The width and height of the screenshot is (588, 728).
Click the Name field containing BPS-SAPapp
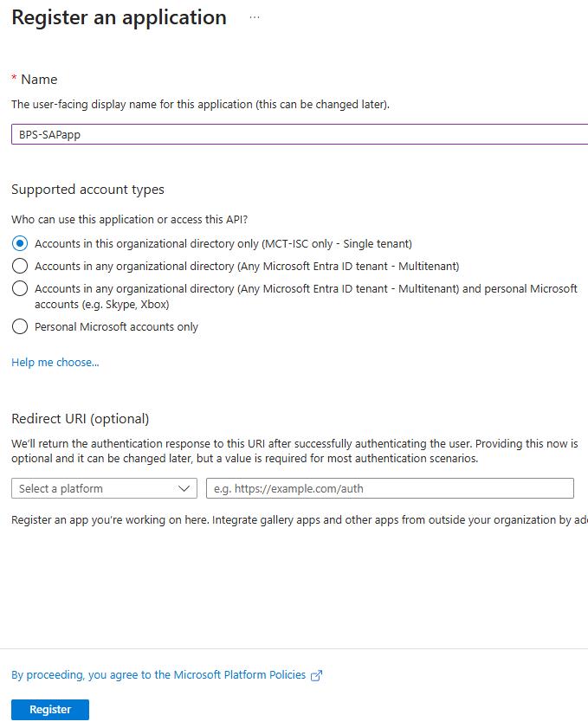coord(294,134)
